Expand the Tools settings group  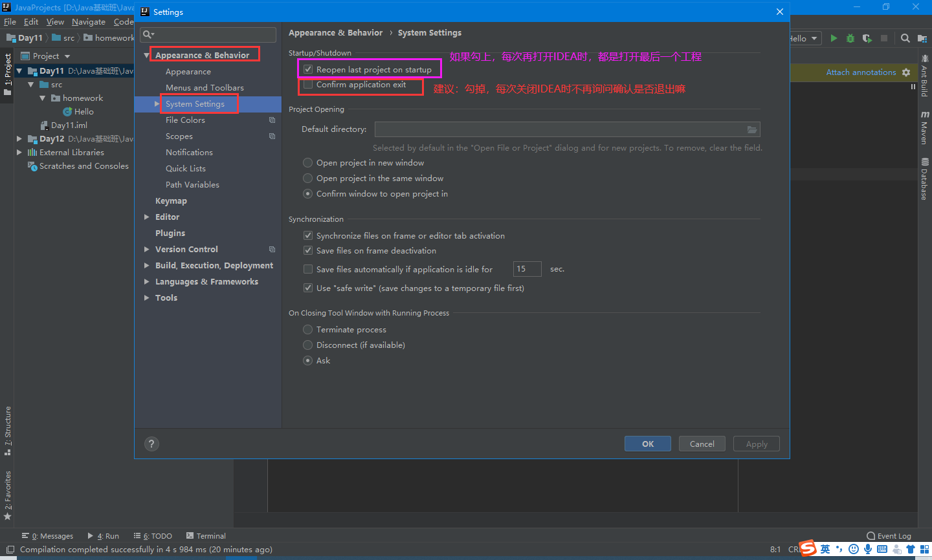point(146,298)
